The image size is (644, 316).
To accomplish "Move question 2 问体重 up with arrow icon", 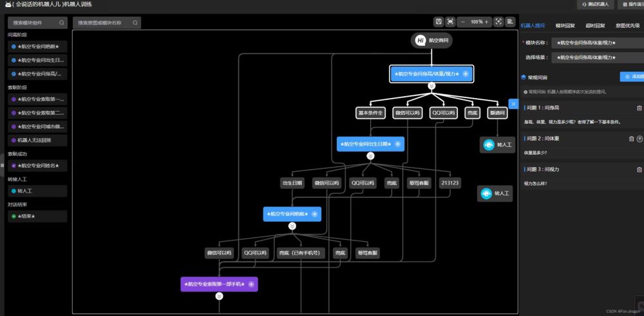I will (639, 139).
